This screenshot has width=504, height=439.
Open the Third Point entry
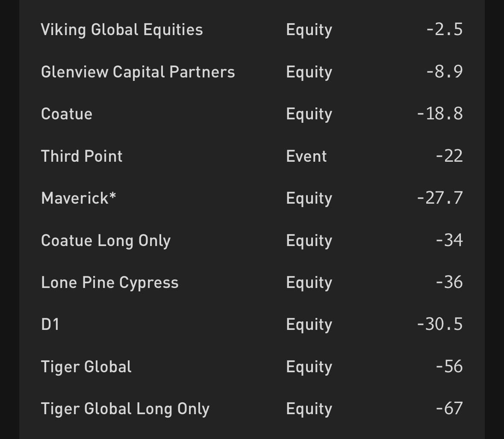(82, 156)
